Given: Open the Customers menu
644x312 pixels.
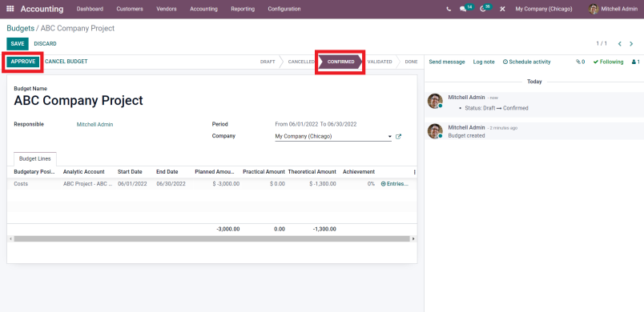Looking at the screenshot, I should pyautogui.click(x=130, y=9).
